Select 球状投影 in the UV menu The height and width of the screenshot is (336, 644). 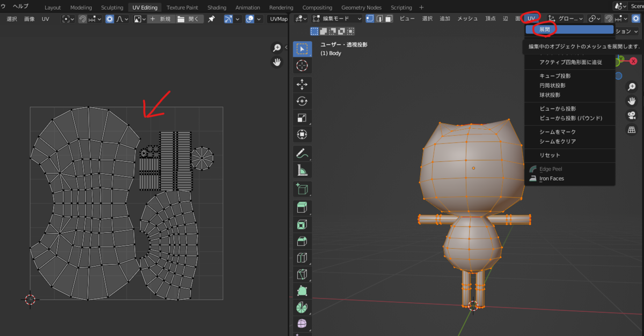569,95
